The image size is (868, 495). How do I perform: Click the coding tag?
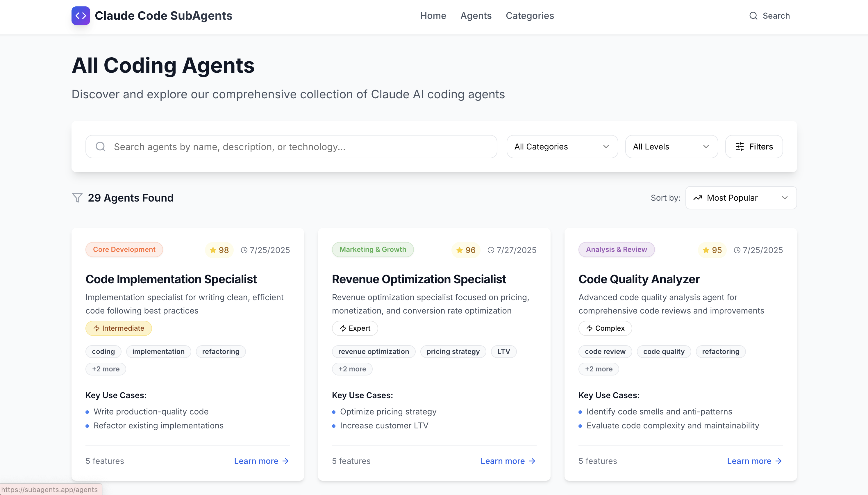tap(103, 352)
